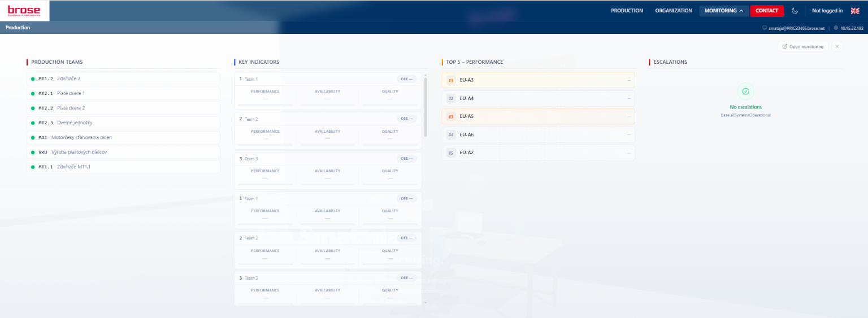Click the KEY INDICATORS section heading
This screenshot has height=318, width=868.
click(x=259, y=62)
